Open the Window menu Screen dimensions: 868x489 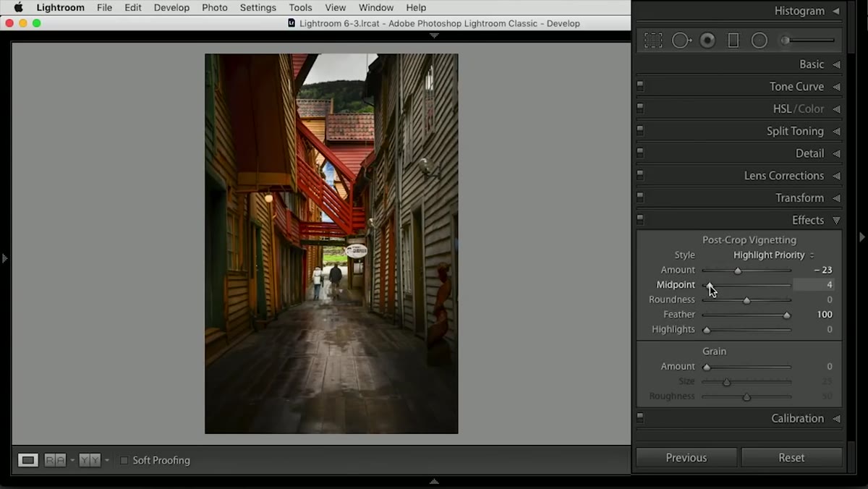click(x=376, y=7)
